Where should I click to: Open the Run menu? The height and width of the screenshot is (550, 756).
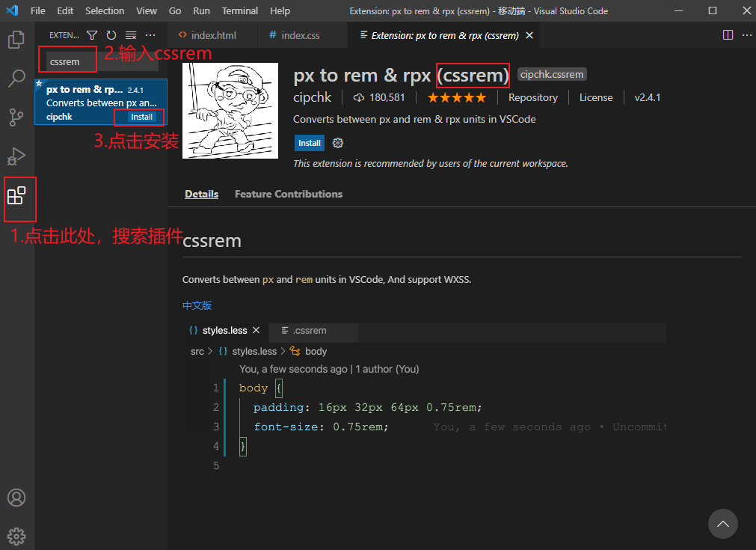(x=202, y=10)
